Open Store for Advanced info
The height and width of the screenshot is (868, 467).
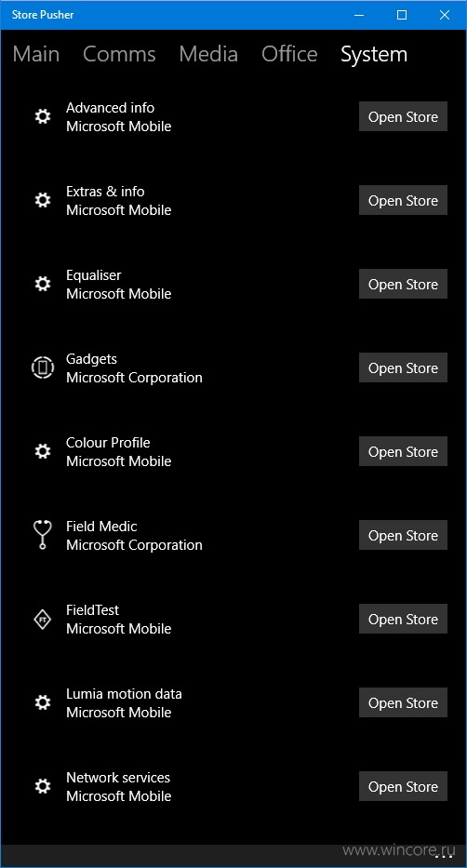pyautogui.click(x=403, y=116)
